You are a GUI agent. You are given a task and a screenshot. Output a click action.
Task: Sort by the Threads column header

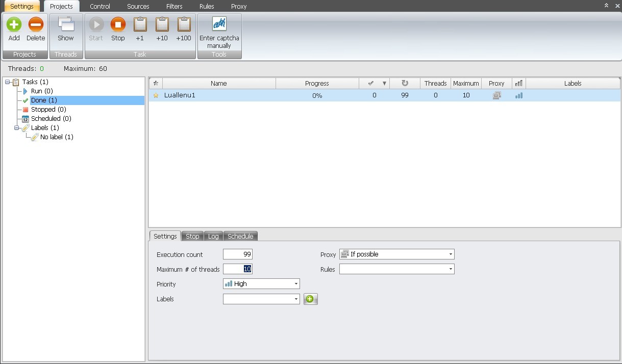click(435, 83)
